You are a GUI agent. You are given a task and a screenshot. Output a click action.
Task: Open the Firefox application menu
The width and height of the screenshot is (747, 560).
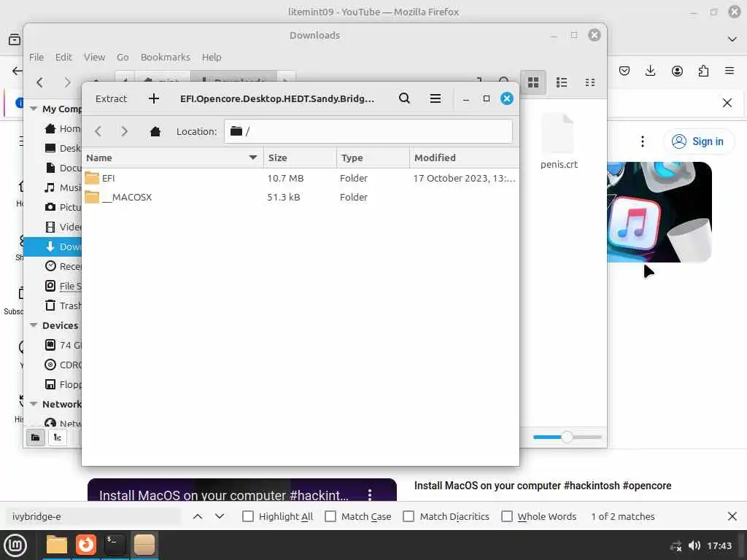(x=729, y=71)
